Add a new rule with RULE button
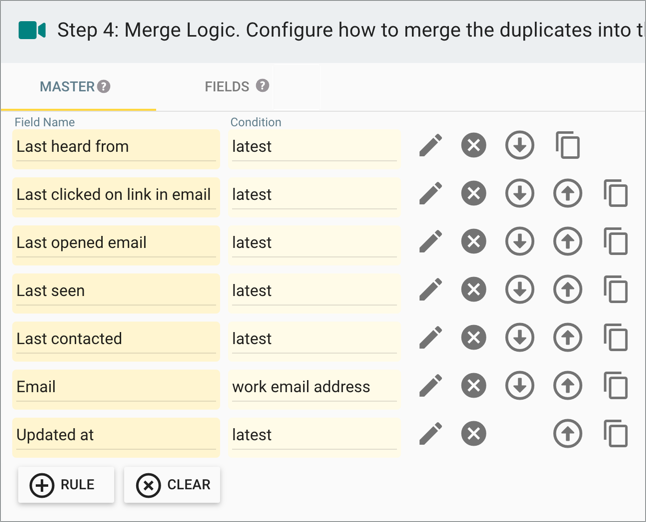Image resolution: width=646 pixels, height=522 pixels. [66, 485]
